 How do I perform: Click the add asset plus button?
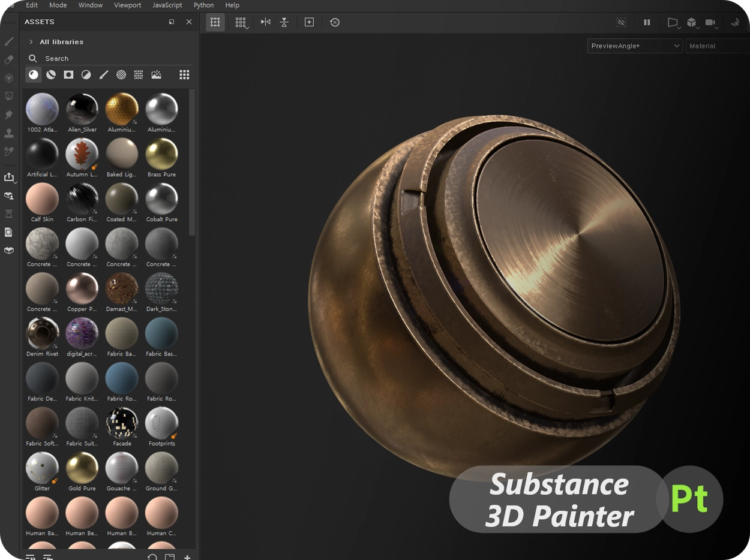(x=187, y=556)
